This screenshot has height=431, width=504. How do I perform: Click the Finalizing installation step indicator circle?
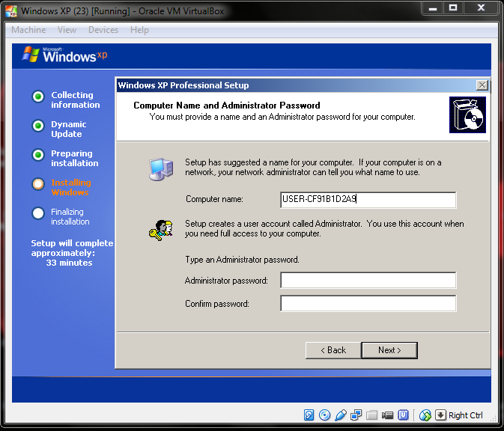coord(38,213)
